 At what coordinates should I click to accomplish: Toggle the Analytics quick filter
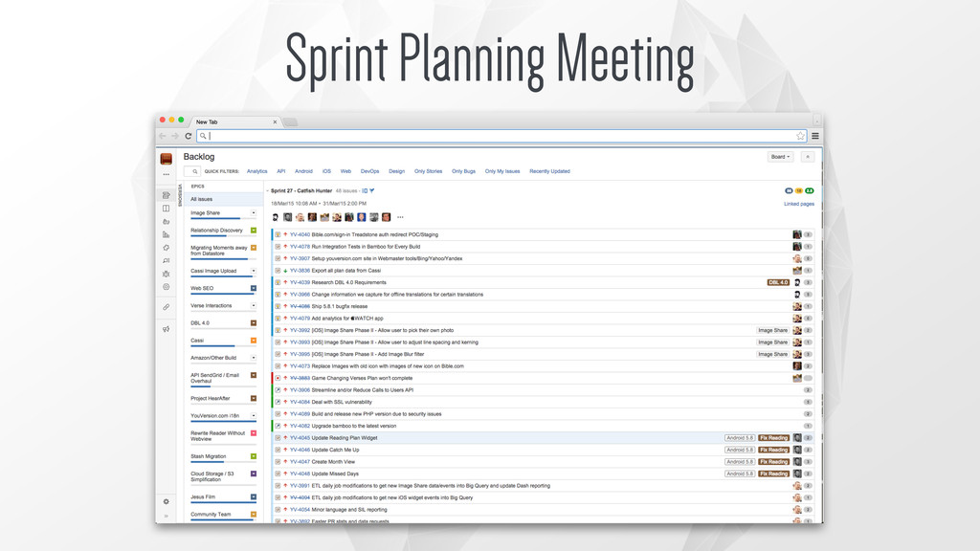[x=256, y=171]
